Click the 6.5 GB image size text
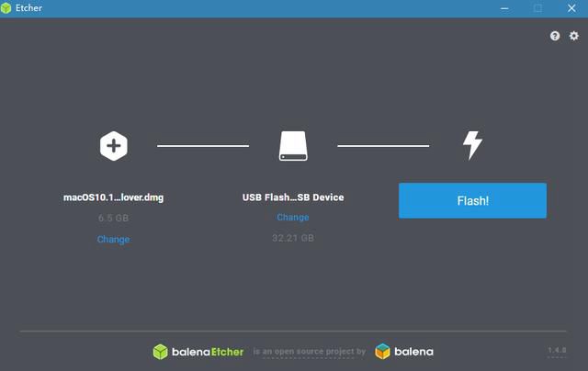 pyautogui.click(x=113, y=218)
